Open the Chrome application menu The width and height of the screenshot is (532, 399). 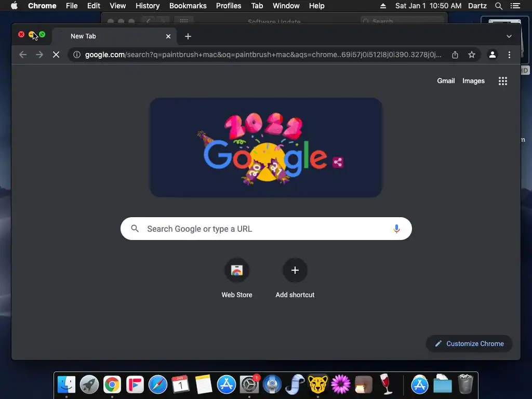42,6
